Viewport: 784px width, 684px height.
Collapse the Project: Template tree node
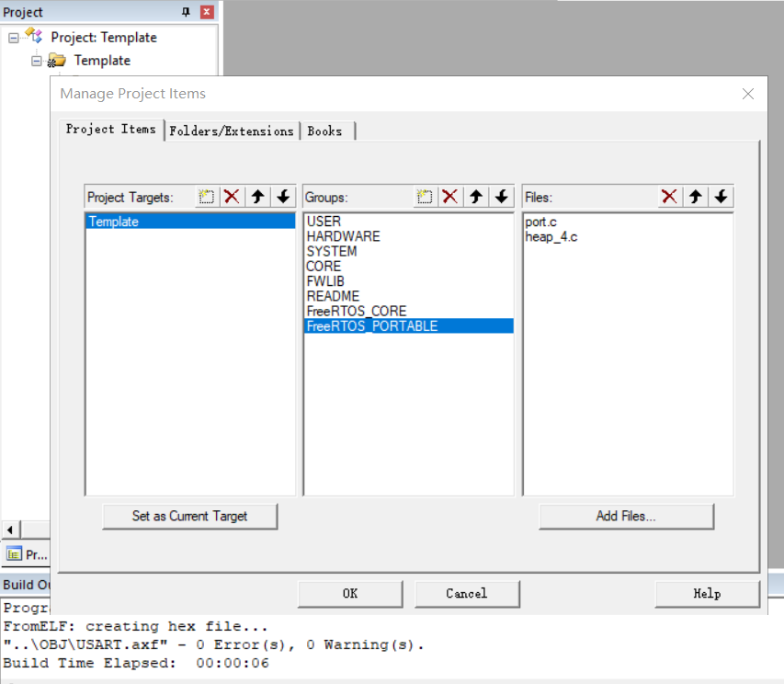pyautogui.click(x=14, y=38)
